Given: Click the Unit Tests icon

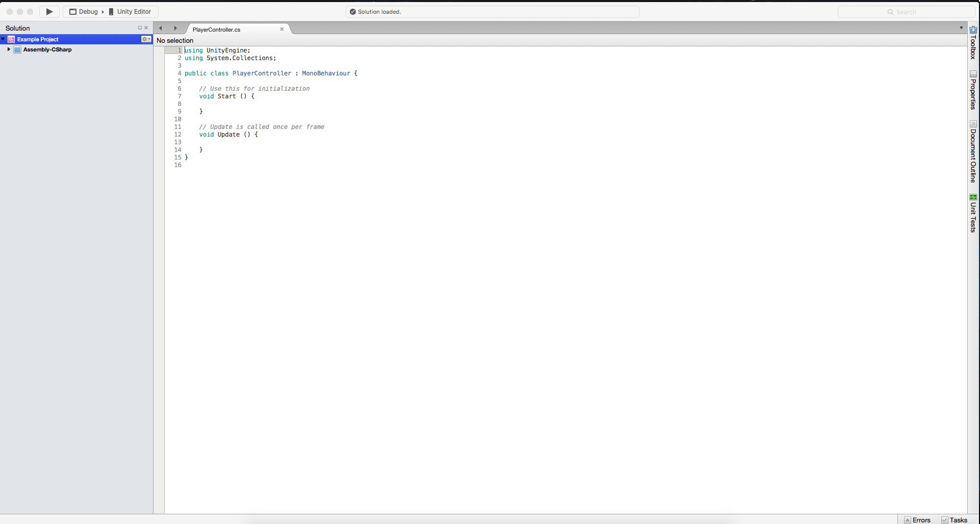Looking at the screenshot, I should tap(973, 197).
